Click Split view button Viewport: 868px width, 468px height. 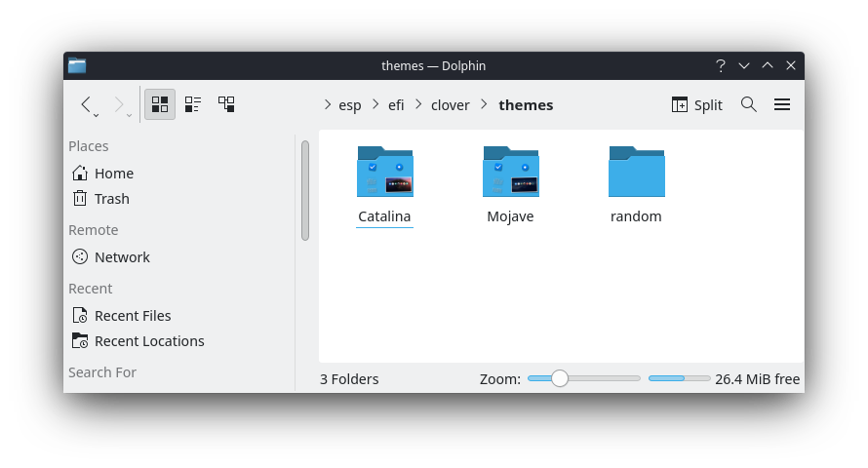pos(697,104)
